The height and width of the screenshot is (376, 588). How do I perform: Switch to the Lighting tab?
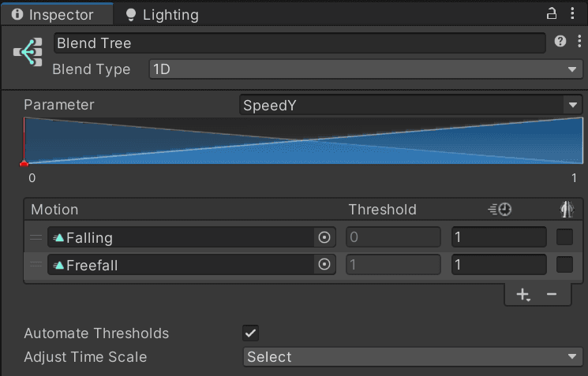(x=162, y=14)
